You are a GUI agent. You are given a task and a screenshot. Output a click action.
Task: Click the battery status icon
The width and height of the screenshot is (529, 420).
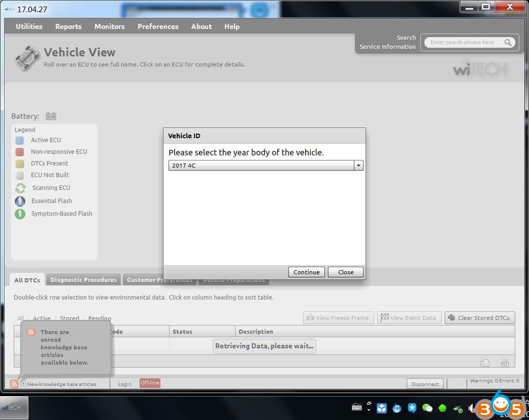(51, 116)
